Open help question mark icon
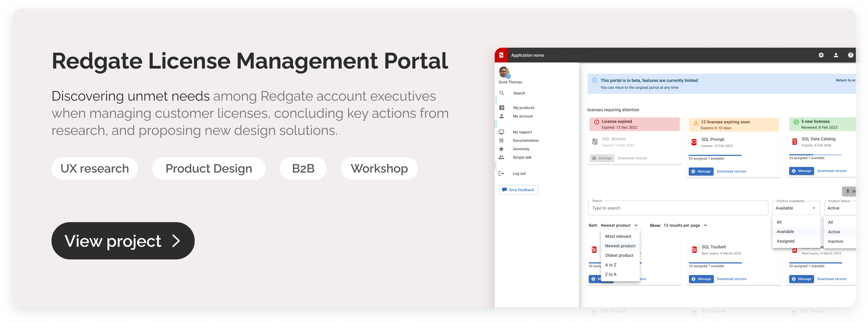 pyautogui.click(x=851, y=55)
